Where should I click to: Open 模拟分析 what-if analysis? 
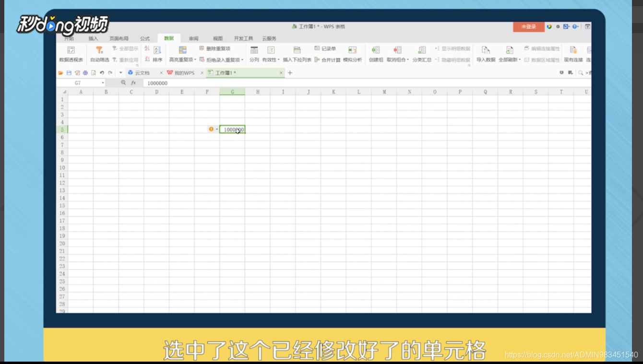point(352,54)
